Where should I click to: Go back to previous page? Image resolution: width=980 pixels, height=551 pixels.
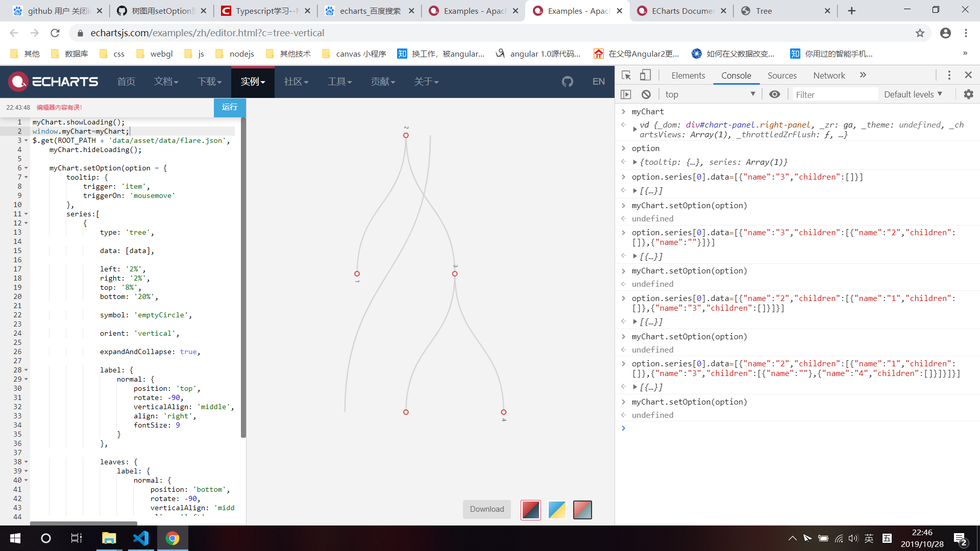coord(14,33)
